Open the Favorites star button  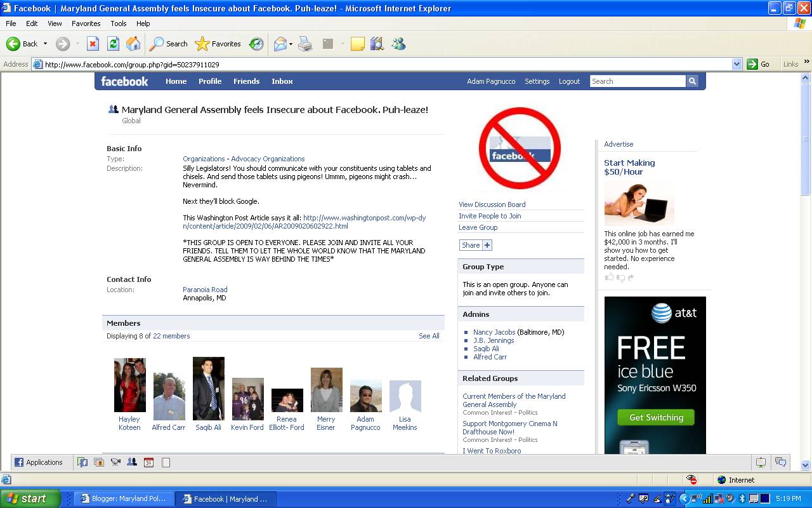pyautogui.click(x=218, y=44)
